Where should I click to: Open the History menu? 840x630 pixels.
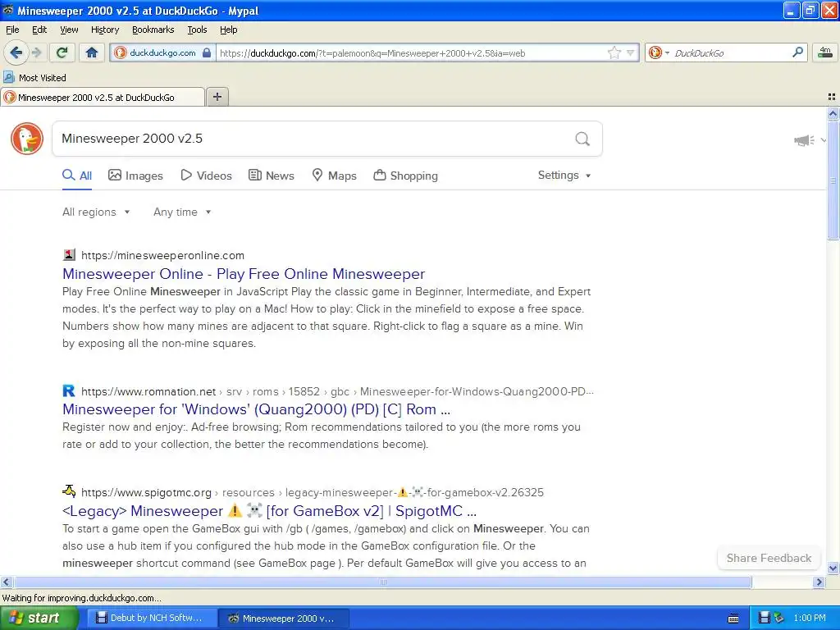(104, 30)
